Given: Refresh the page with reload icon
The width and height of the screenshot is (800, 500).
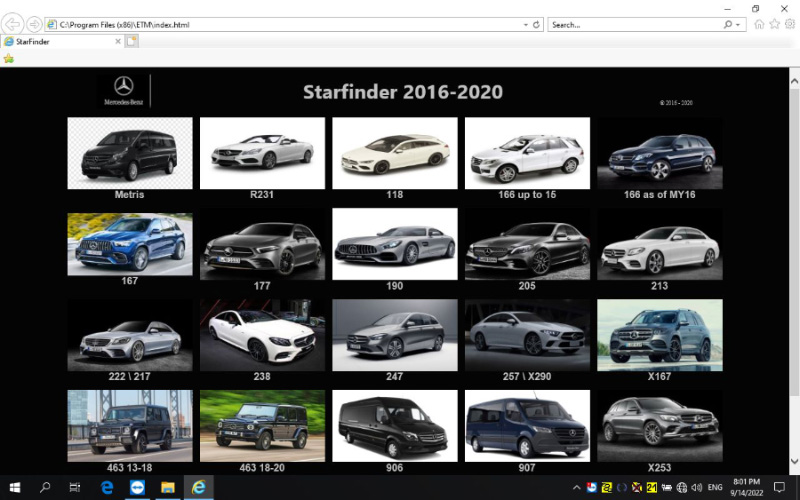Looking at the screenshot, I should [x=536, y=24].
